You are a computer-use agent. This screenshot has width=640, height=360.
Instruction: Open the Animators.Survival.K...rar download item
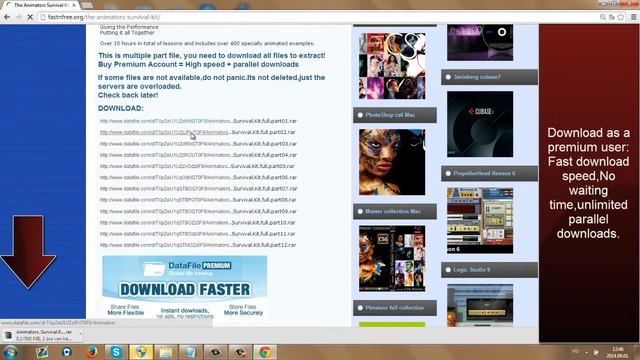point(40,335)
